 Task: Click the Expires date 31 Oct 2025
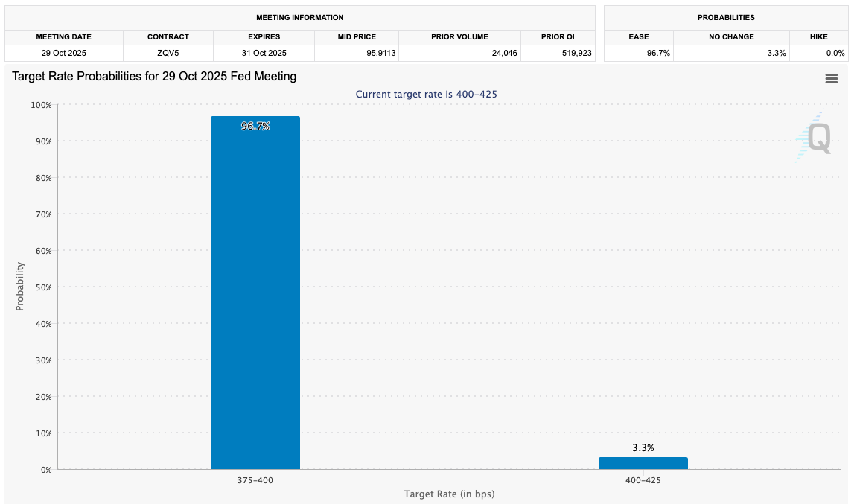pos(264,53)
